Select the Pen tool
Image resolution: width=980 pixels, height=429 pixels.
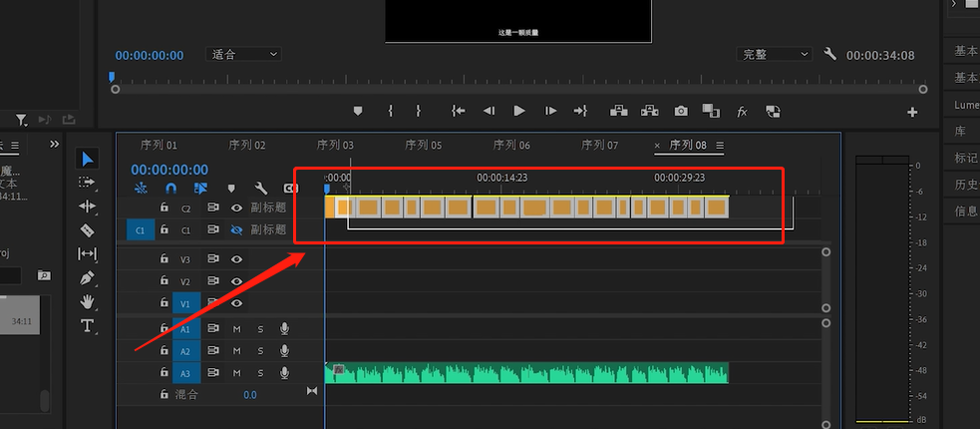(87, 277)
